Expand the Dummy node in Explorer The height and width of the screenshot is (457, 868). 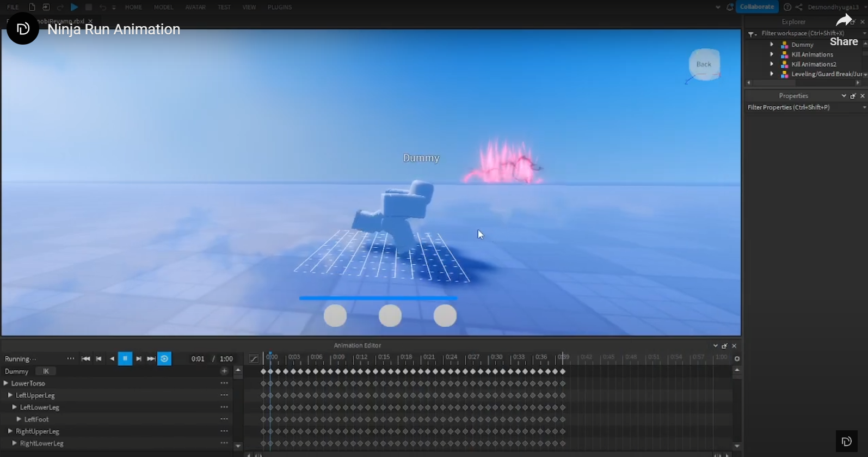point(772,44)
